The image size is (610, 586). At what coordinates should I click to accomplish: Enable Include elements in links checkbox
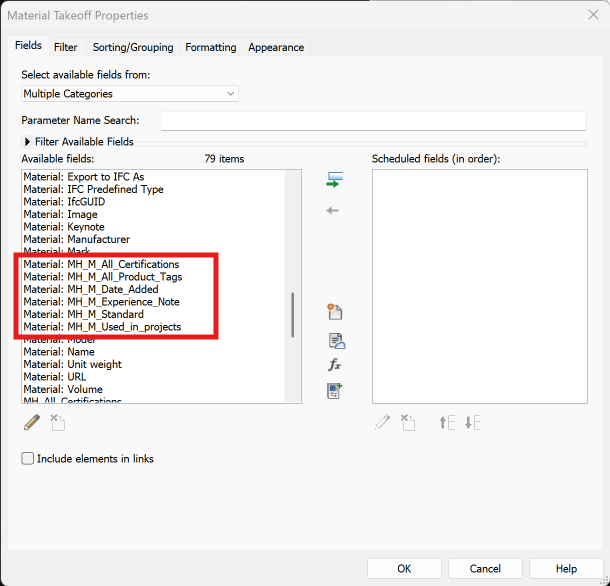pos(28,458)
